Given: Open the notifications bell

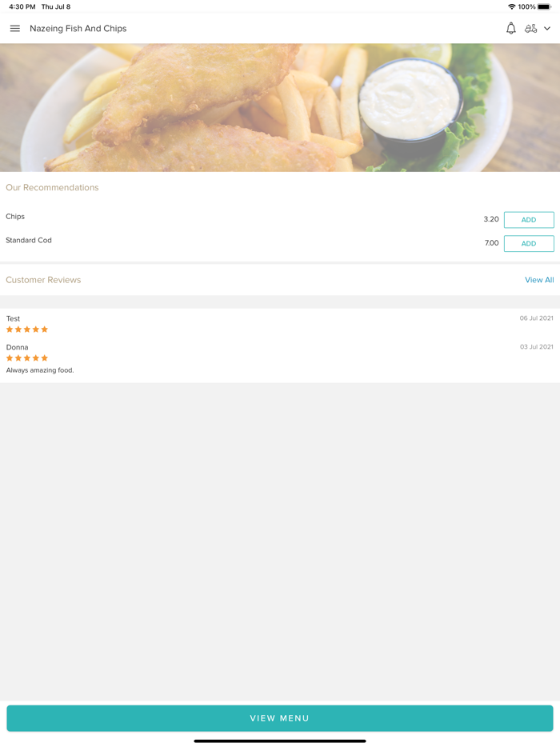Looking at the screenshot, I should [x=510, y=28].
